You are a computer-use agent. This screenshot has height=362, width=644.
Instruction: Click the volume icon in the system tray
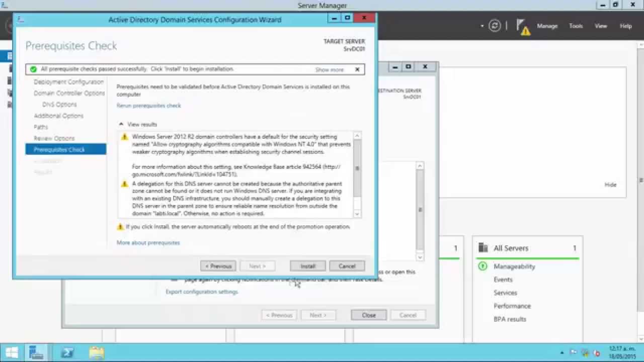[x=597, y=352]
